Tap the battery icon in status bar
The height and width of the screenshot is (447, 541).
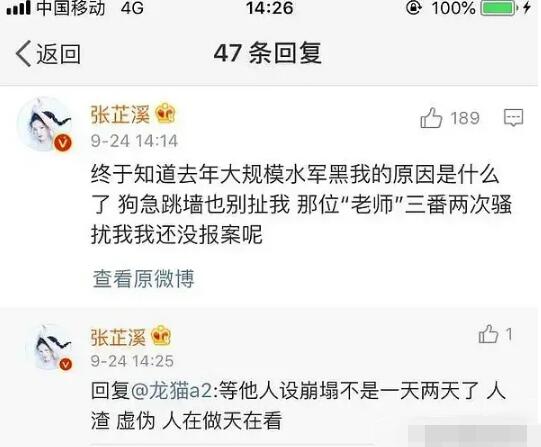(x=500, y=8)
